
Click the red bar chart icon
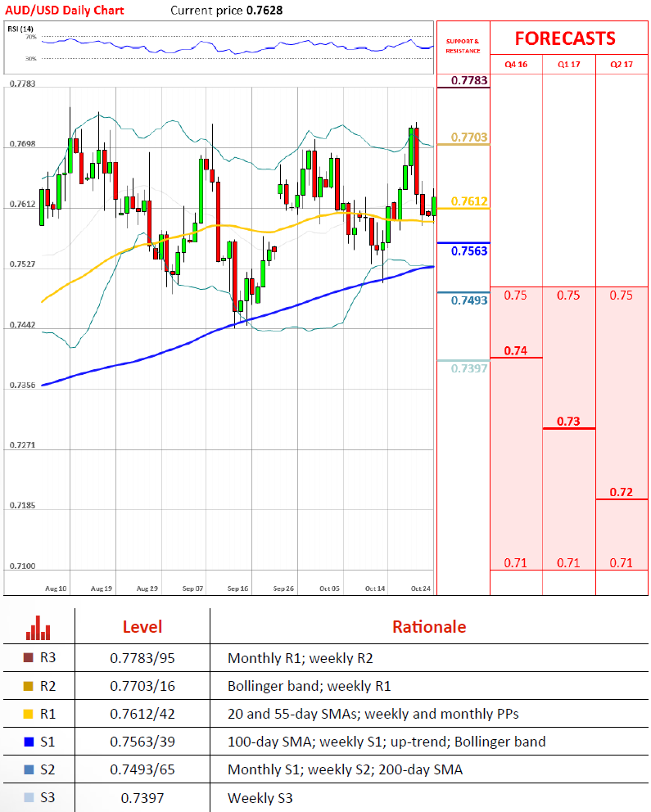point(38,628)
